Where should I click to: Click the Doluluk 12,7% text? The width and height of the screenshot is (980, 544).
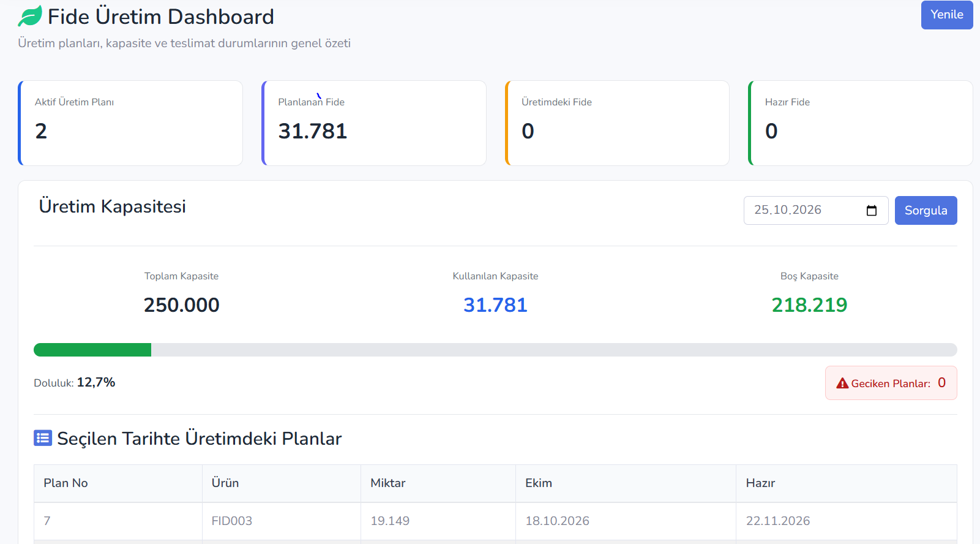(x=75, y=382)
